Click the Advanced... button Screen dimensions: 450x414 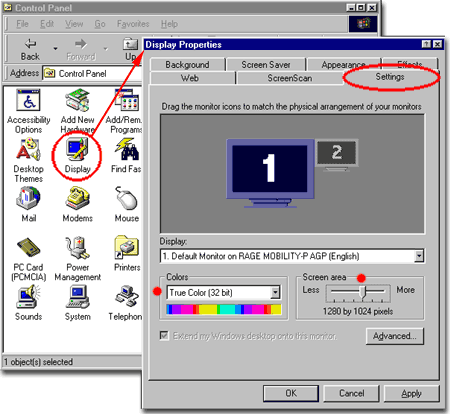pyautogui.click(x=395, y=336)
